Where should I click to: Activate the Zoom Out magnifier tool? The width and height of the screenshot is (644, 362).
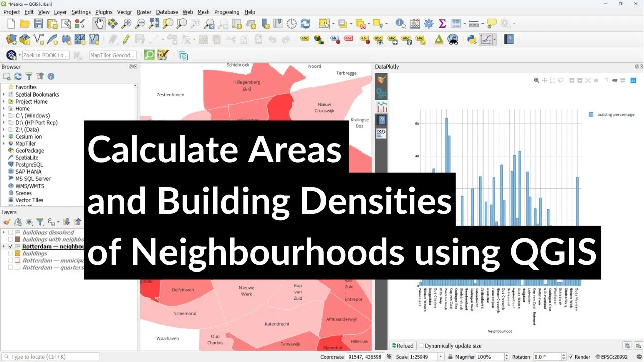[x=140, y=23]
